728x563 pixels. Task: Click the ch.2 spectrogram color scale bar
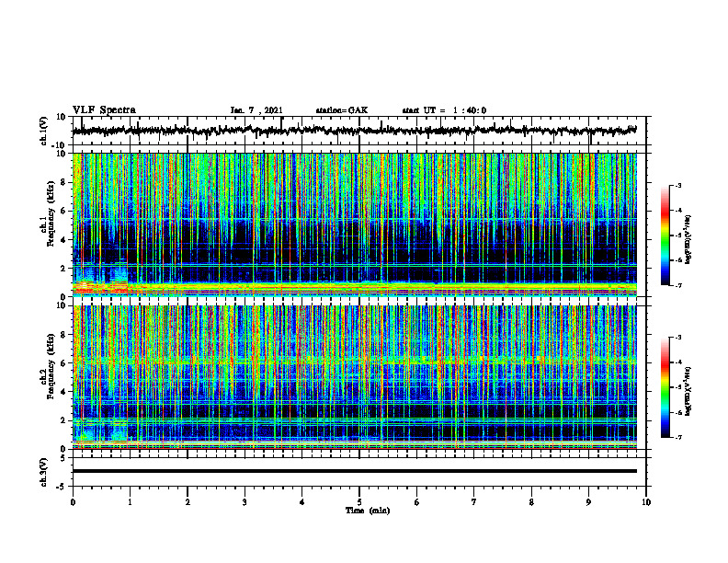click(665, 387)
